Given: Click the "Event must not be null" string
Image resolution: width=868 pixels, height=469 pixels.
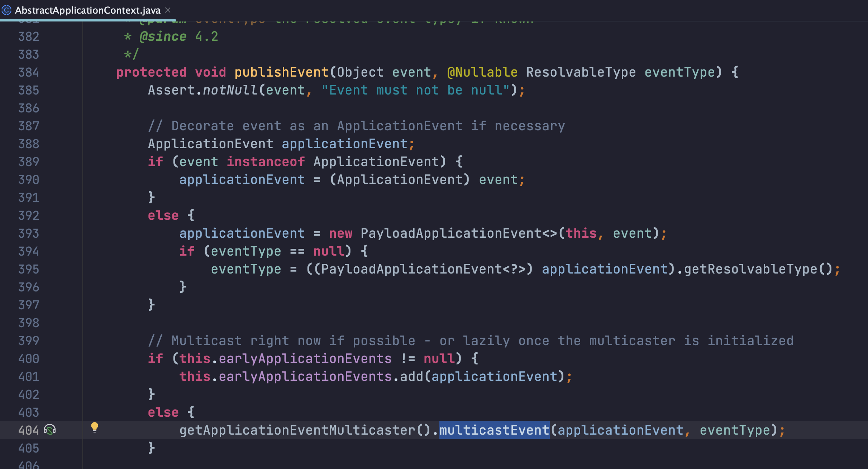Looking at the screenshot, I should pyautogui.click(x=415, y=90).
